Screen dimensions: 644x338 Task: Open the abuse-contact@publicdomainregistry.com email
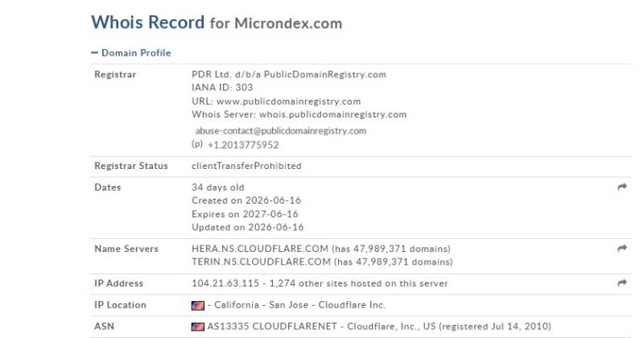pyautogui.click(x=280, y=131)
